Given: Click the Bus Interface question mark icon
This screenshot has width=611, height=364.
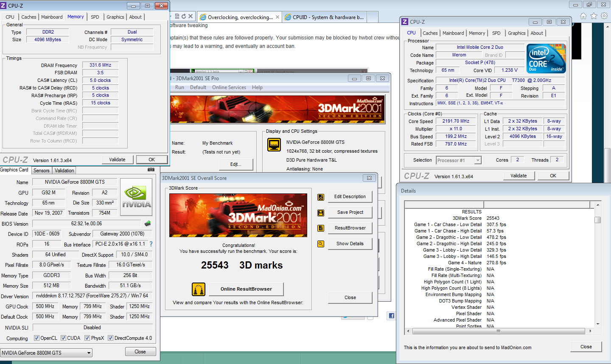Looking at the screenshot, I should [151, 244].
